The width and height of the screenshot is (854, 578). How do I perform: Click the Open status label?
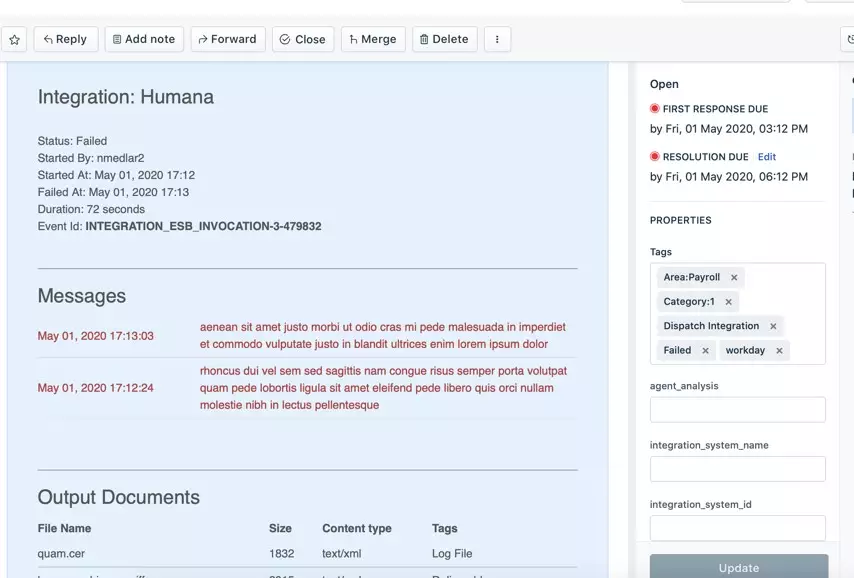664,84
